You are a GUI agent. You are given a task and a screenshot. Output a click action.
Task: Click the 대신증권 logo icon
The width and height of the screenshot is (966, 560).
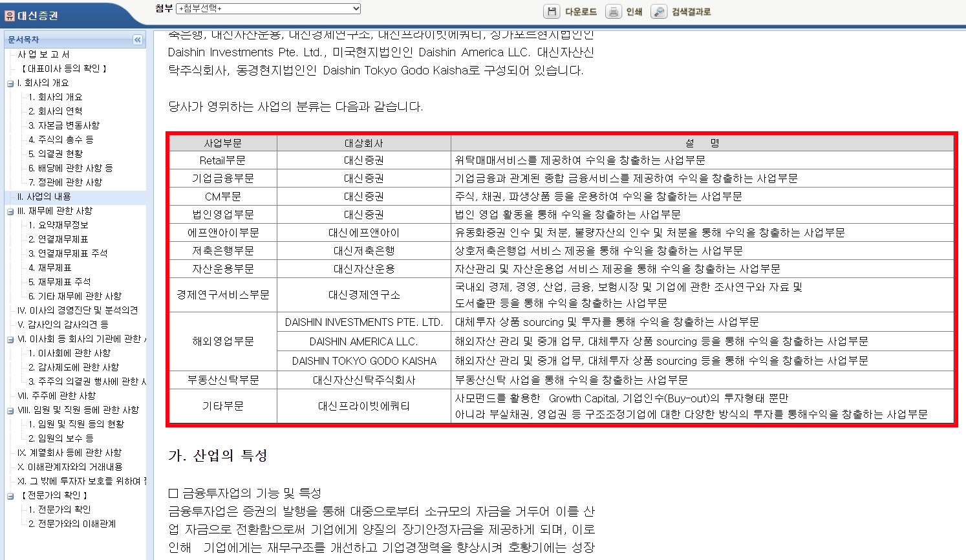(10, 16)
